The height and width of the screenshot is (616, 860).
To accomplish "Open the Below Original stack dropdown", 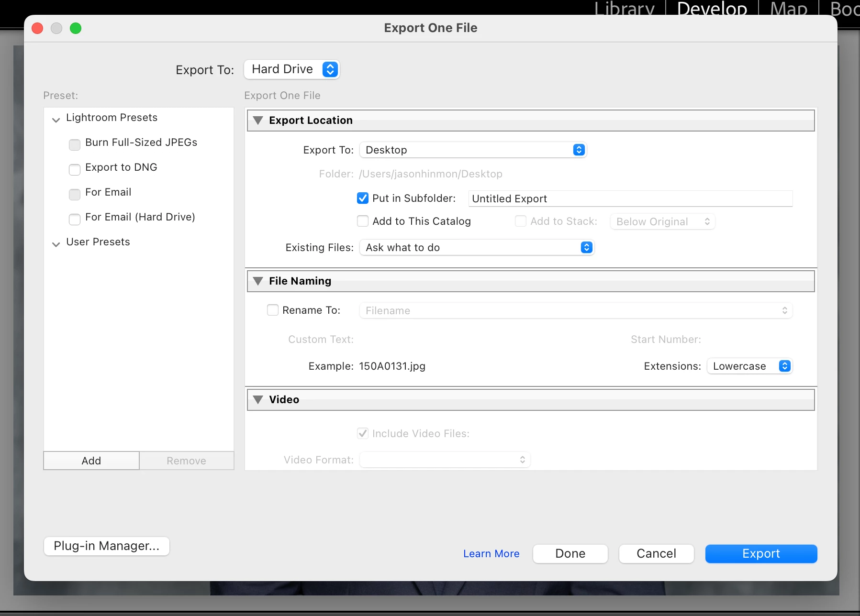I will (x=663, y=221).
